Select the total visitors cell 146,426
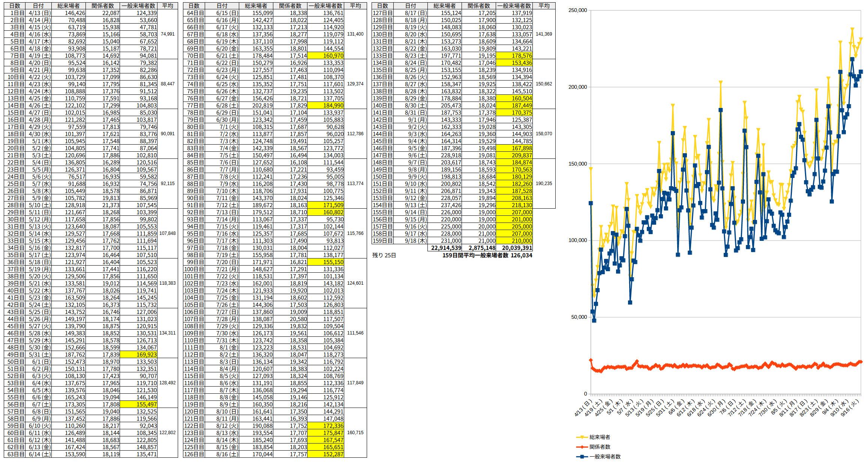 tap(69, 13)
